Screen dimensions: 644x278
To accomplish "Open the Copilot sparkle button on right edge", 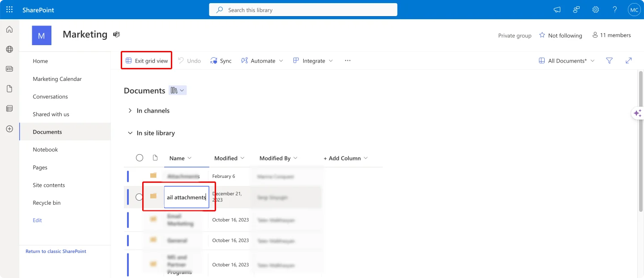I will tap(638, 113).
